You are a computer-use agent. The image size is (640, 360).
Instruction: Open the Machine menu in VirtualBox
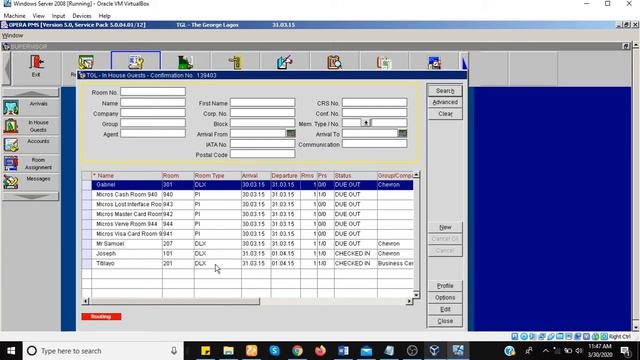click(x=14, y=16)
